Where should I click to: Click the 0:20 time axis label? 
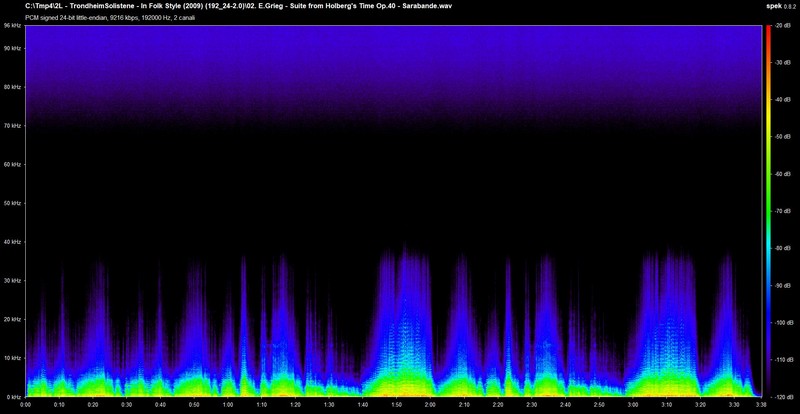click(93, 404)
